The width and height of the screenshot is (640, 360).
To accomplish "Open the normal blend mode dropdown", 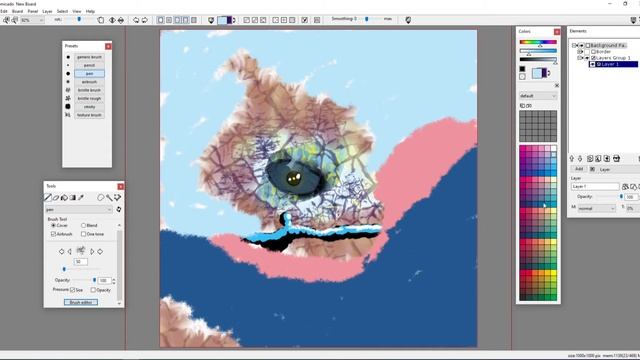I will tap(596, 208).
